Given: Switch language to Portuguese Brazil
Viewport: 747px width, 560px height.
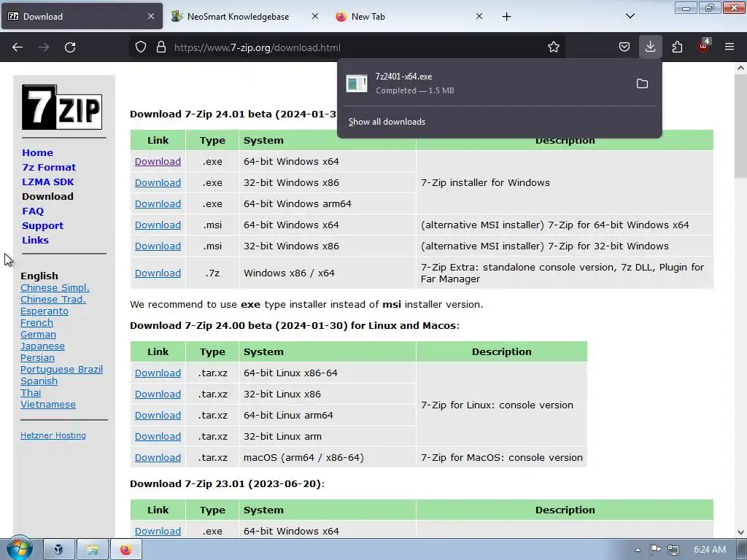Looking at the screenshot, I should click(x=61, y=370).
